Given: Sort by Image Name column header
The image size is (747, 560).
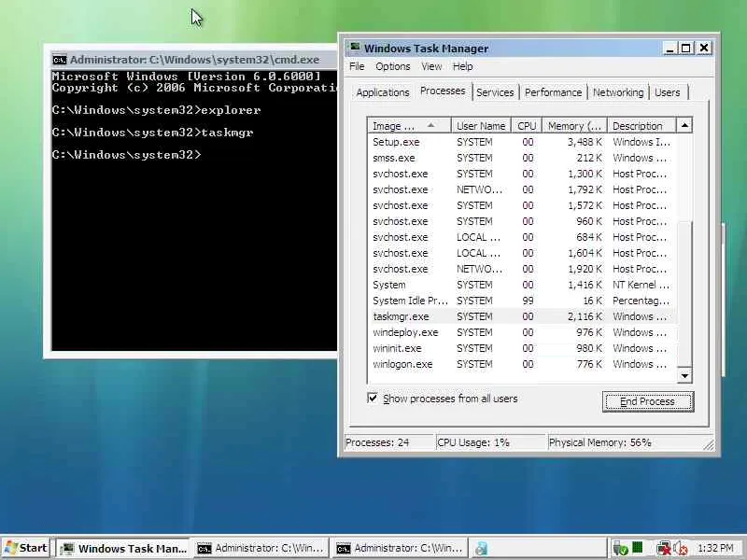Looking at the screenshot, I should click(x=409, y=126).
